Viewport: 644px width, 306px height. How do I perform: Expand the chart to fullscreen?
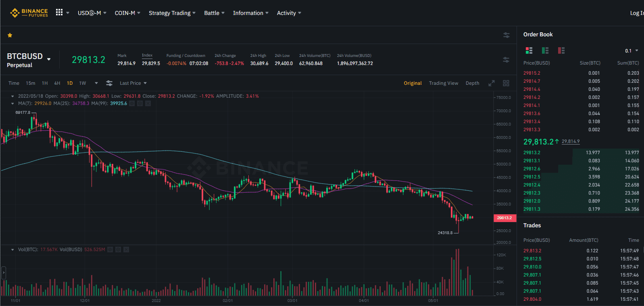(492, 83)
